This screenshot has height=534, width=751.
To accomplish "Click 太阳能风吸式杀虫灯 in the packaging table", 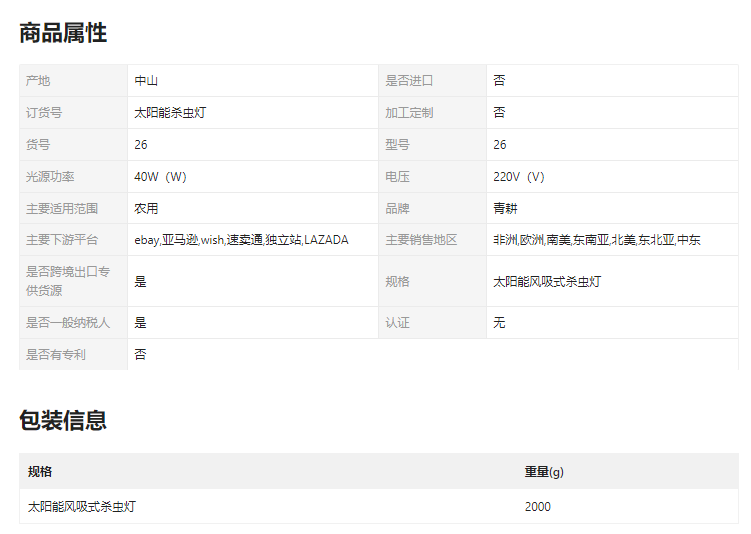I will [x=82, y=507].
